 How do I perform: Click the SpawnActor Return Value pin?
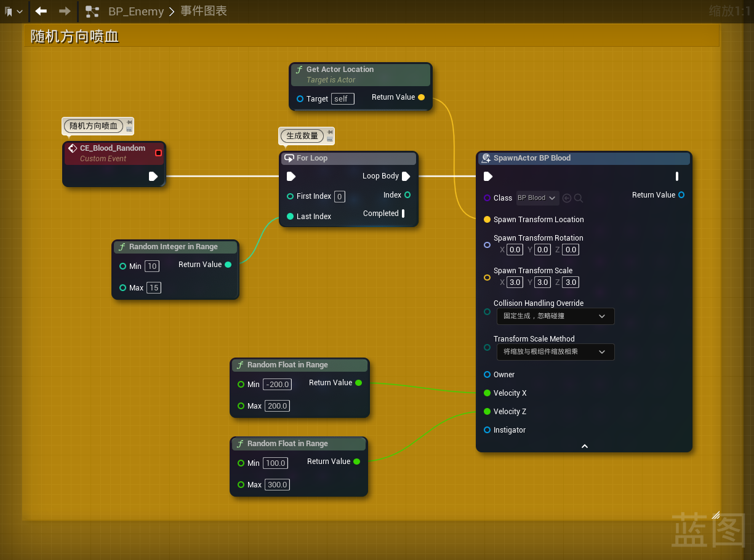(681, 195)
